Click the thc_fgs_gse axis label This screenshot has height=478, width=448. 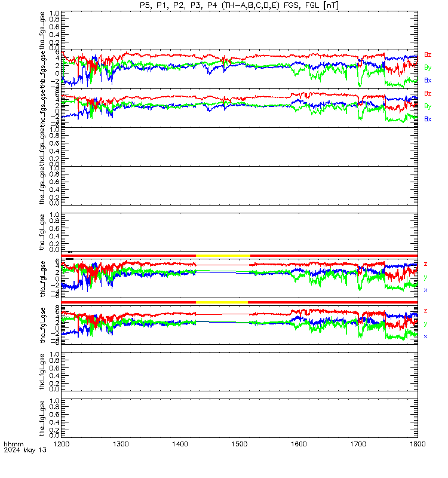[x=42, y=108]
